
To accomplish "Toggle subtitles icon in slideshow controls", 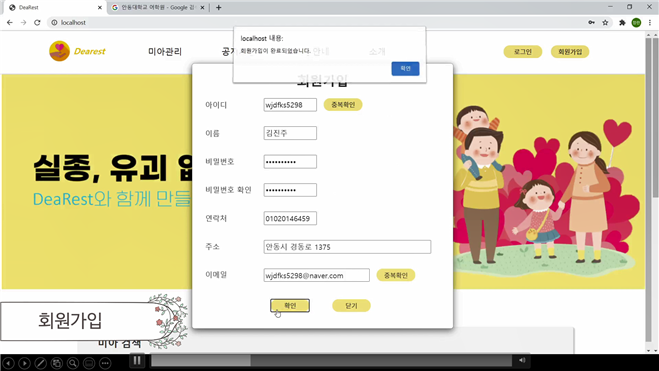I will point(89,363).
